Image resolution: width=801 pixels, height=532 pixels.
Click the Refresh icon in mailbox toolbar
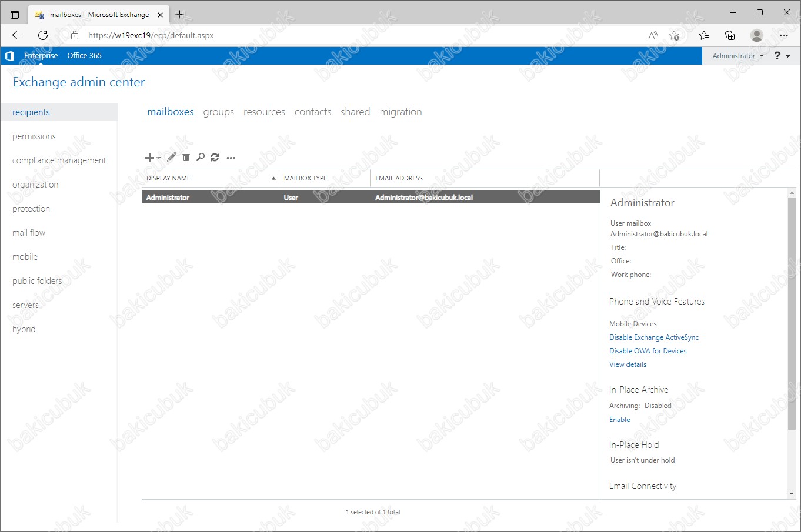(x=215, y=157)
